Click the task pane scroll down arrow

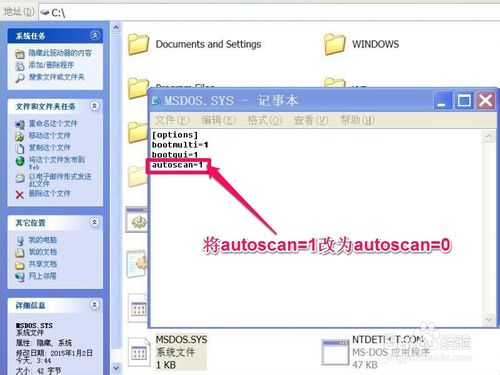point(116,368)
